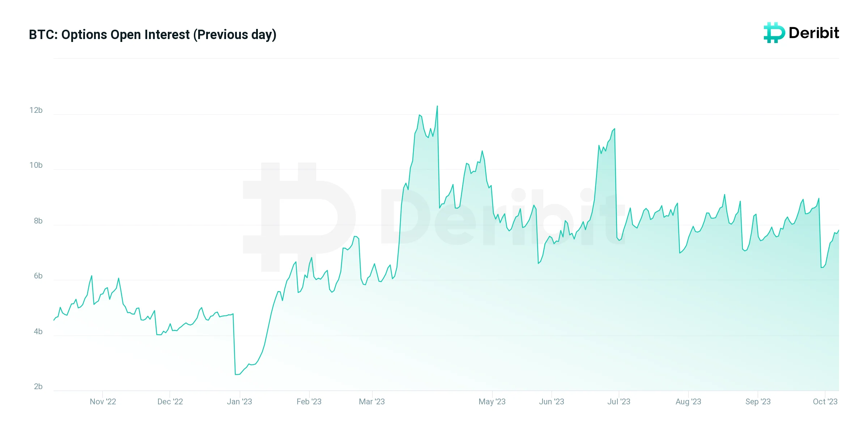Click the Jan '23 date label
The height and width of the screenshot is (434, 868).
tap(239, 401)
